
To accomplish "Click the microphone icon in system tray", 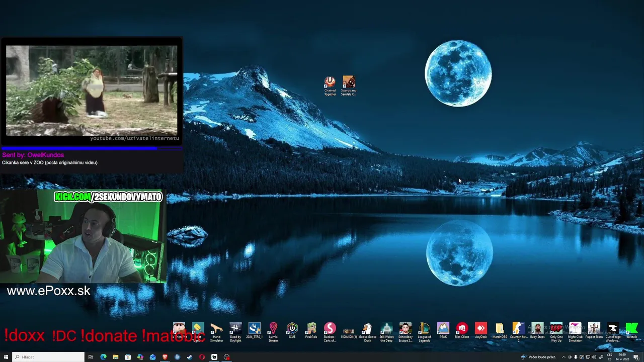I will pos(576,357).
